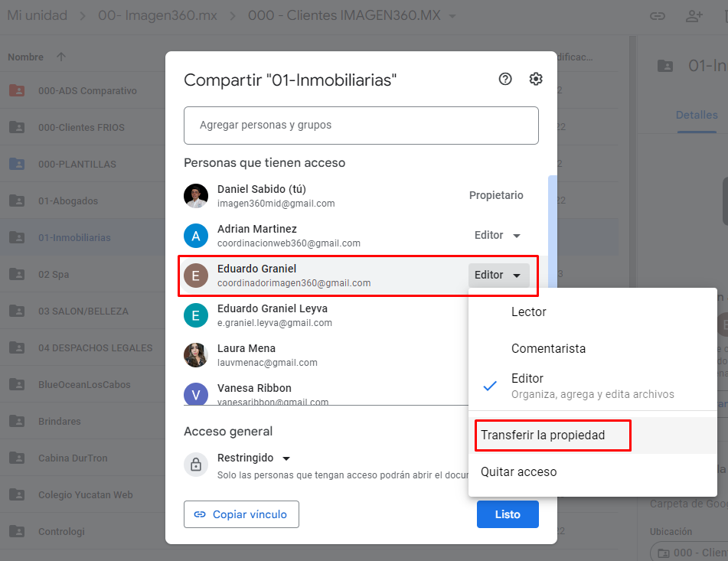
Task: Click the help question mark icon
Action: point(505,79)
